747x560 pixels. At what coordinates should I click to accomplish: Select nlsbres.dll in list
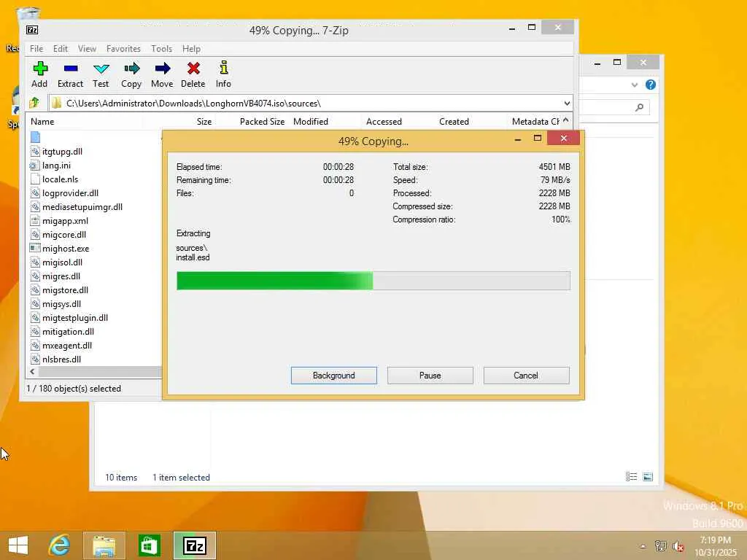tap(62, 359)
